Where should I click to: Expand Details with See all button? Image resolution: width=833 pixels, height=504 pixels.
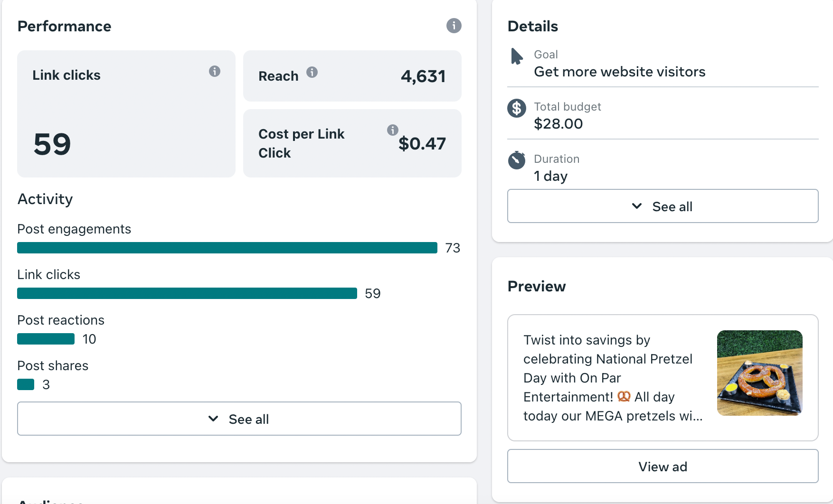point(663,206)
